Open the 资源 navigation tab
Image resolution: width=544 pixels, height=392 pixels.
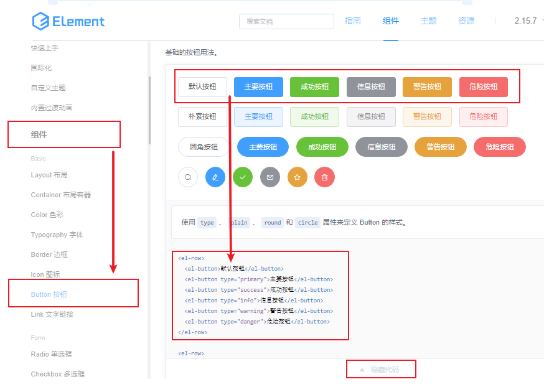466,21
